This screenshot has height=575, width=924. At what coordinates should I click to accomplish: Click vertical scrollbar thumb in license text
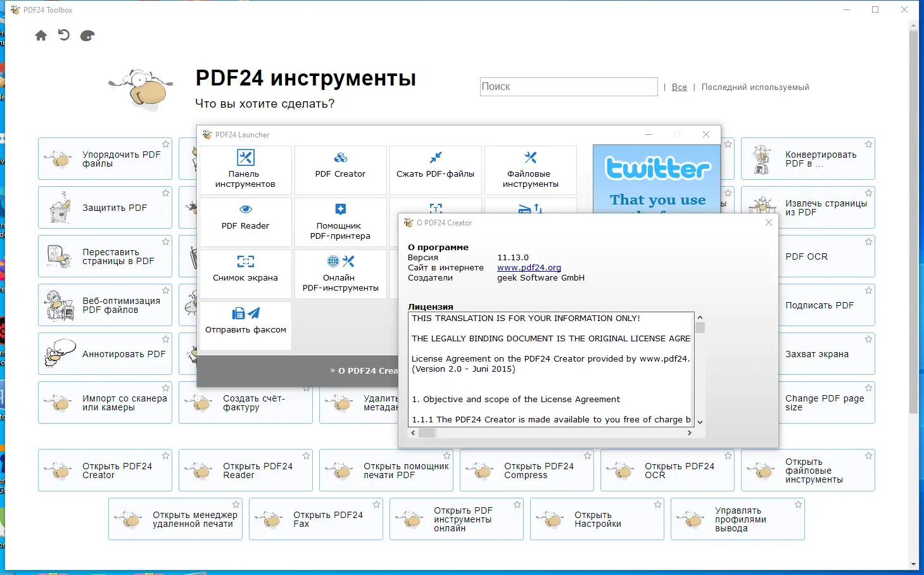click(x=700, y=327)
